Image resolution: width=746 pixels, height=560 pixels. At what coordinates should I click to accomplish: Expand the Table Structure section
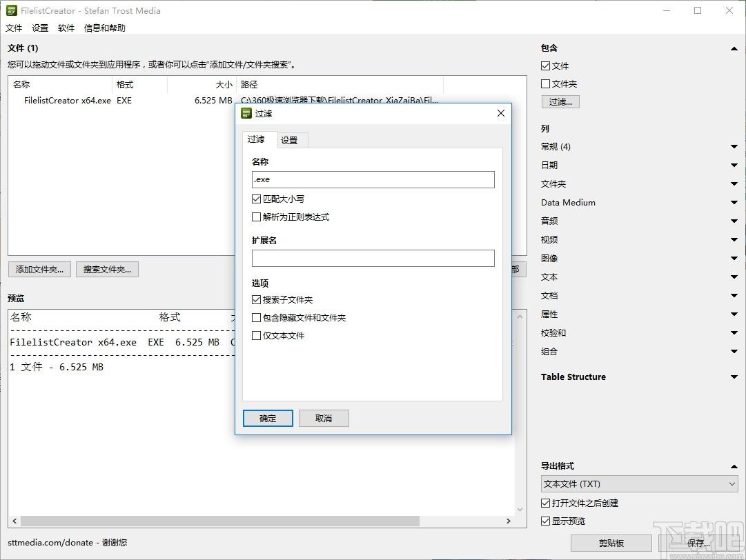(734, 377)
